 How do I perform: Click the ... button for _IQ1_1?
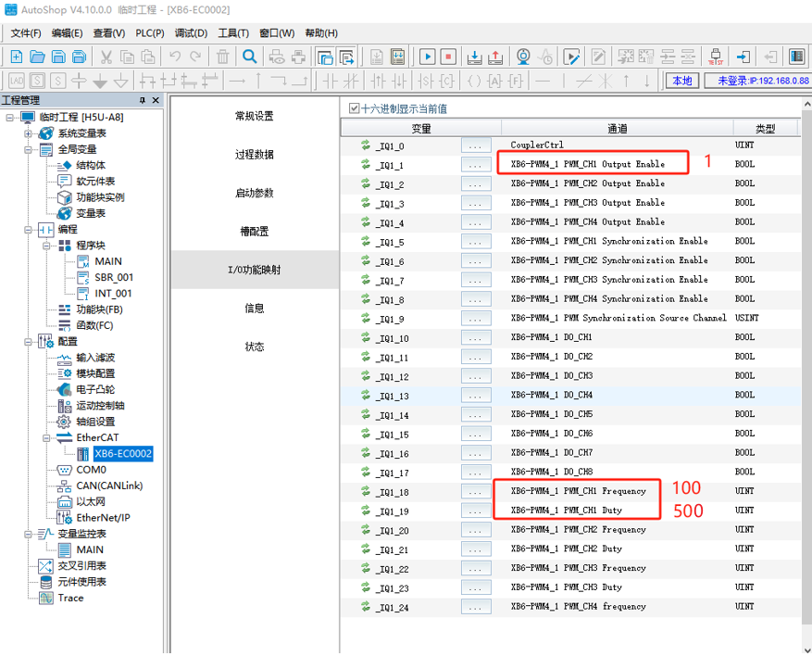point(475,165)
